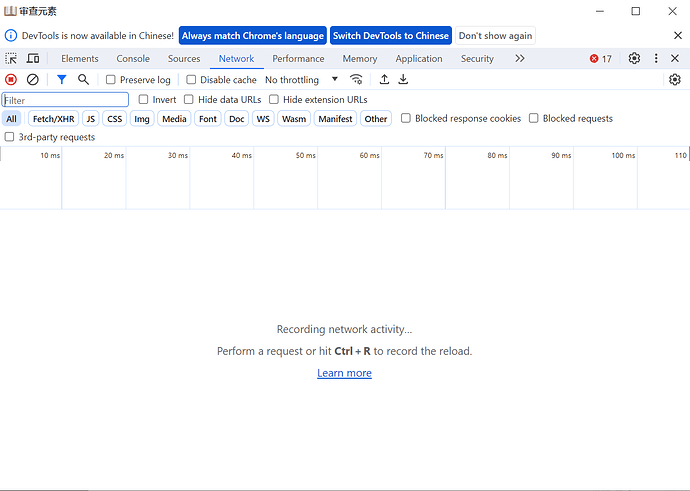The width and height of the screenshot is (690, 491).
Task: Click into the Filter text field
Action: (x=66, y=100)
